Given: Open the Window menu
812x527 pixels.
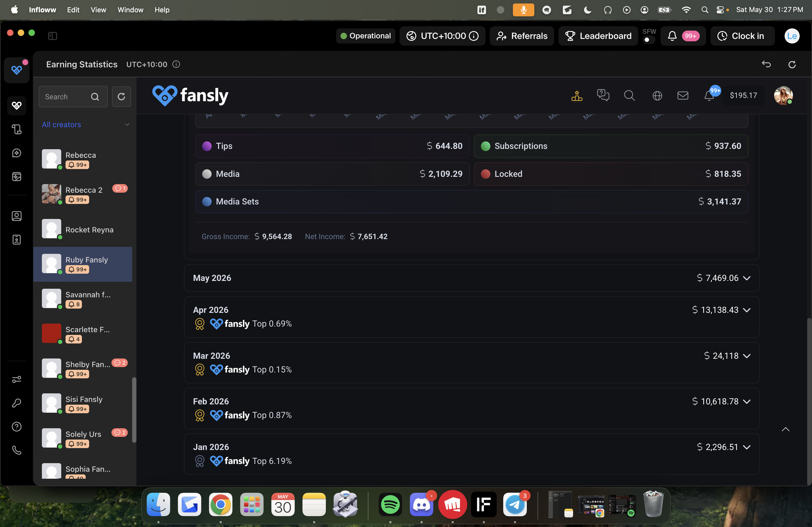Looking at the screenshot, I should (130, 10).
